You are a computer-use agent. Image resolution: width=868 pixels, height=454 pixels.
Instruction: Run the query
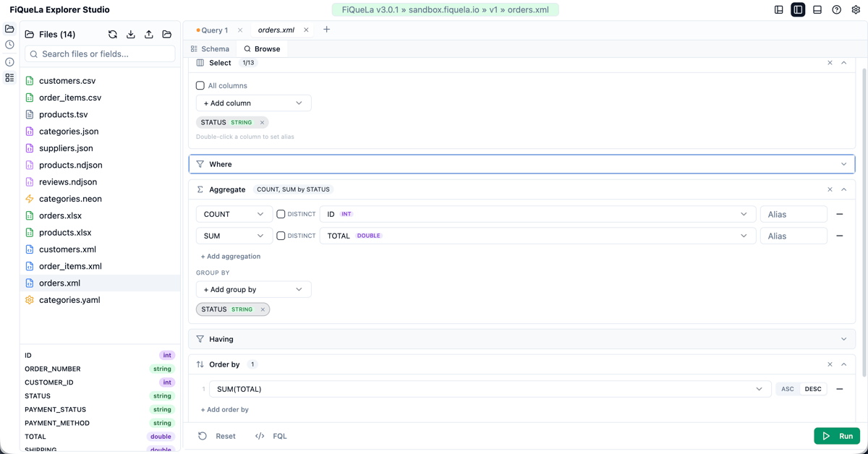coord(837,436)
